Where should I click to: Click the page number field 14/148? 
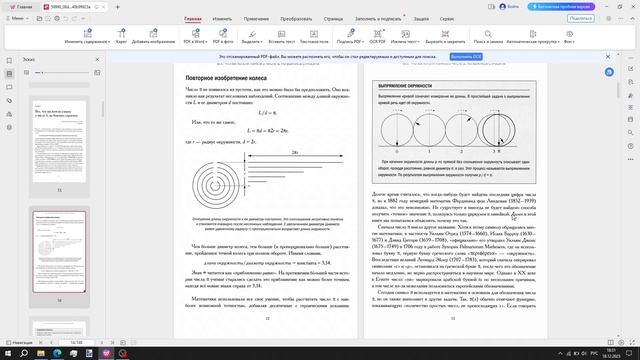click(x=76, y=342)
